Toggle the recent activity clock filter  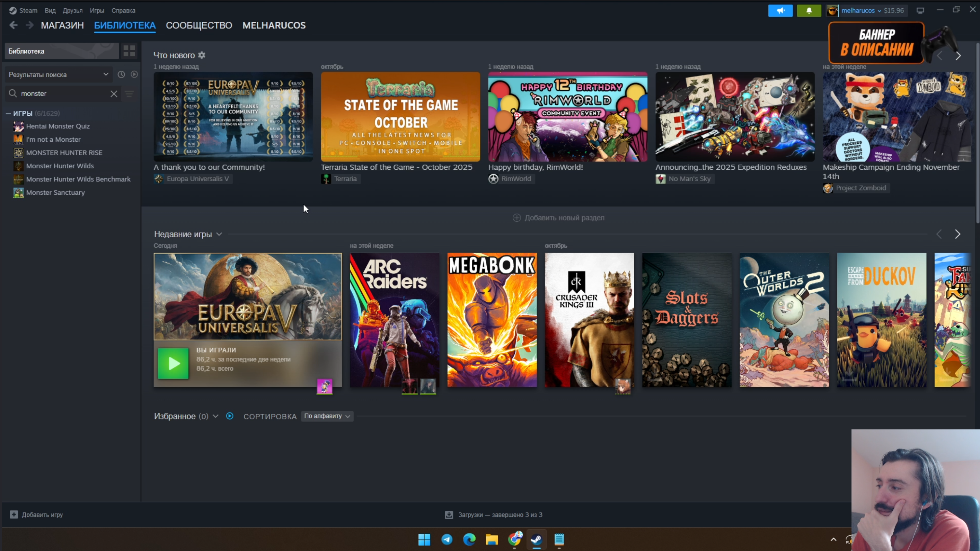121,74
